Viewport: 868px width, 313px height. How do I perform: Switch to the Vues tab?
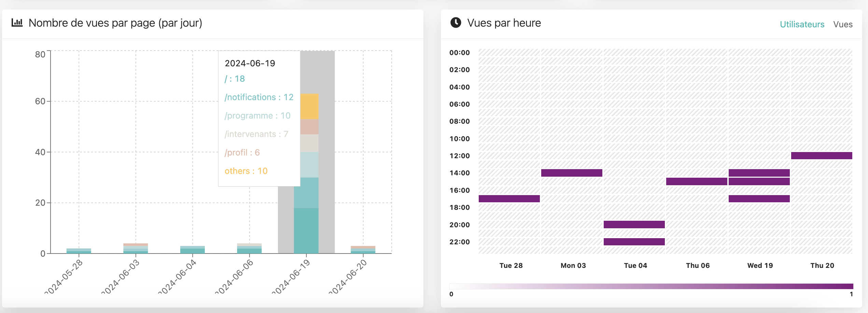click(843, 24)
